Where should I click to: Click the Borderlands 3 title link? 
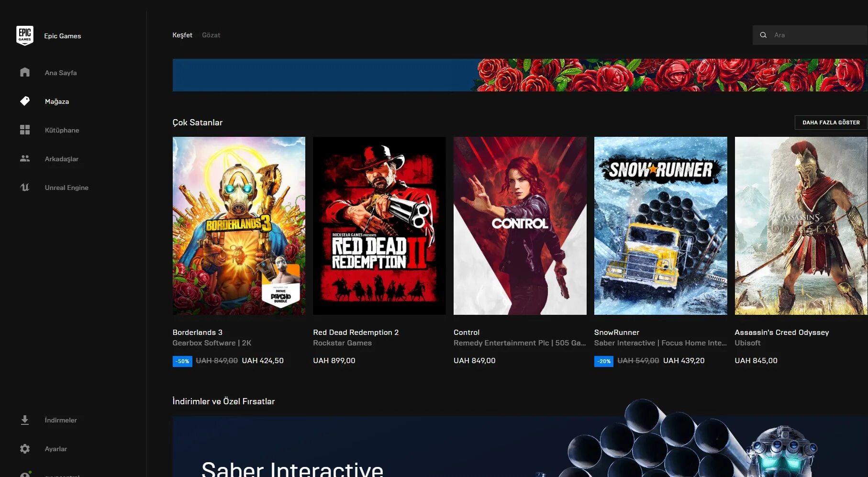click(197, 332)
